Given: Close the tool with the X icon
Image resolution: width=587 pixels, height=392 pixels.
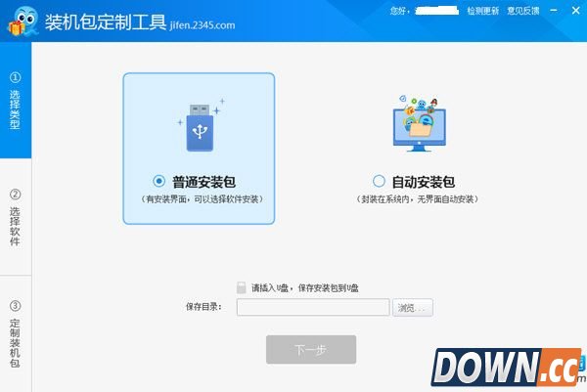Looking at the screenshot, I should pyautogui.click(x=574, y=11).
